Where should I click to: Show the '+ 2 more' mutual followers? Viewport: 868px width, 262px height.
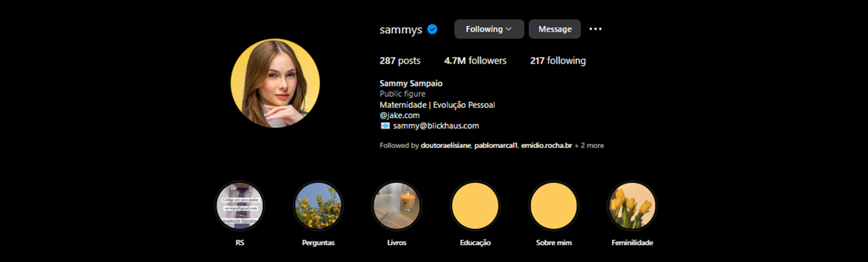click(x=589, y=146)
